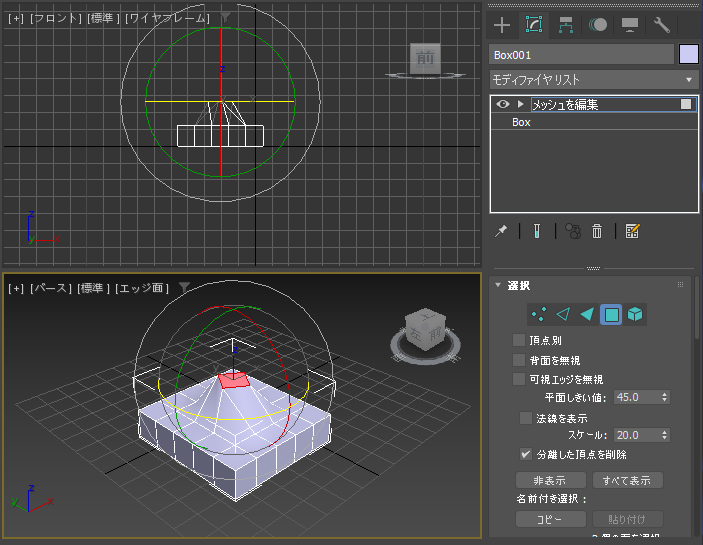Enable 法線を表示 checkbox

pyautogui.click(x=525, y=418)
